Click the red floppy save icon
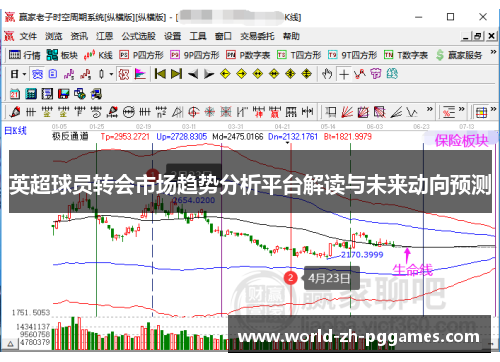 pyautogui.click(x=63, y=94)
